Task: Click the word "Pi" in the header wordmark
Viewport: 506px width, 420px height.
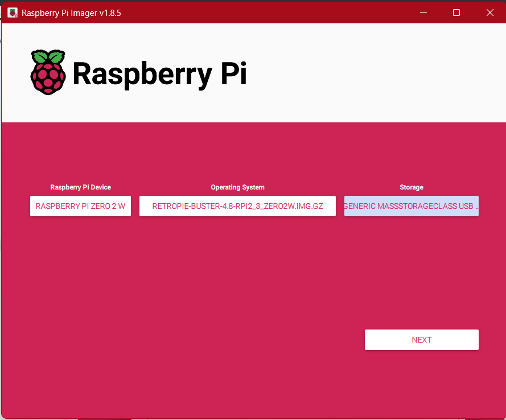Action: tap(233, 73)
